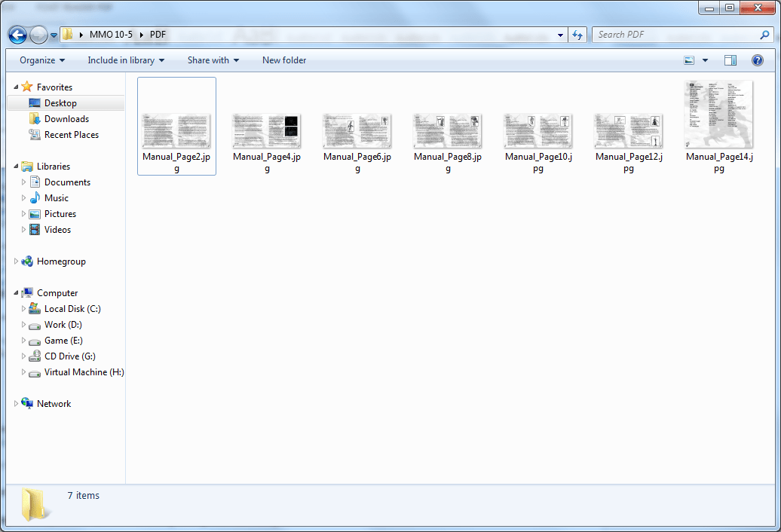Select the Manual_Page4.jpg thumbnail
Image resolution: width=781 pixels, height=532 pixels.
point(266,130)
